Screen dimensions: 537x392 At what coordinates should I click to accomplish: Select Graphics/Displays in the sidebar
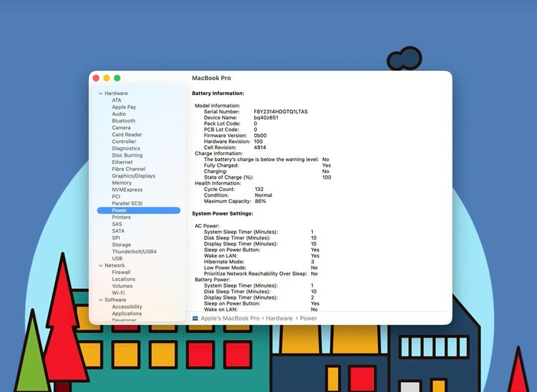pos(133,176)
